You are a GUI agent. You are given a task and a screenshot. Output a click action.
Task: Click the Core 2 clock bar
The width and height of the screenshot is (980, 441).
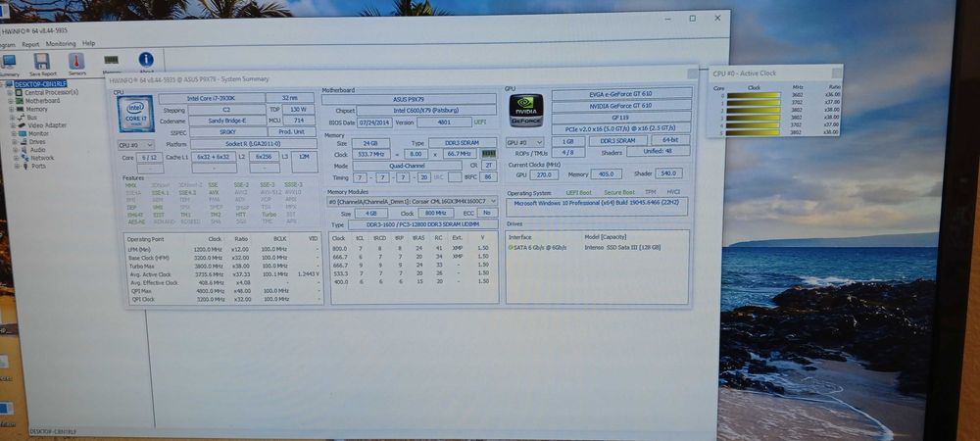[x=753, y=110]
